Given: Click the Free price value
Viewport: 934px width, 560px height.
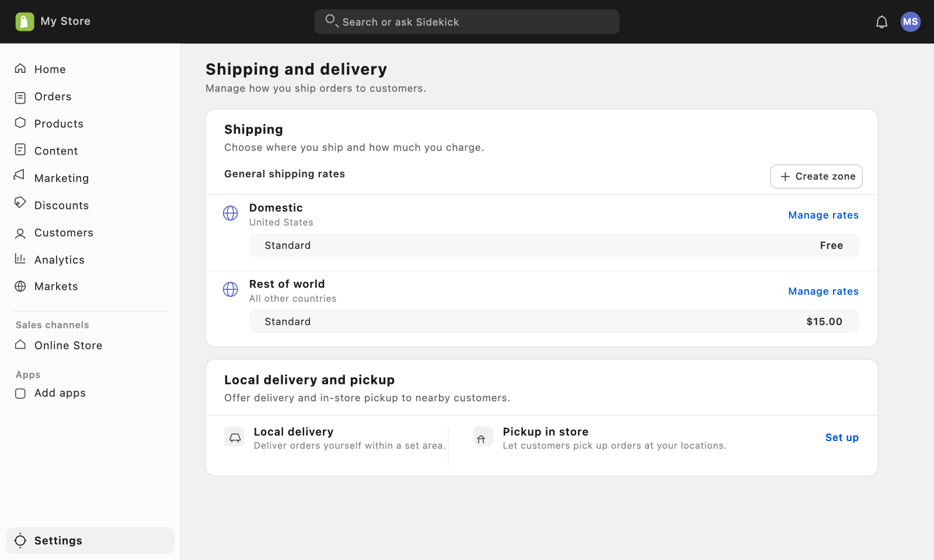Looking at the screenshot, I should pos(831,246).
